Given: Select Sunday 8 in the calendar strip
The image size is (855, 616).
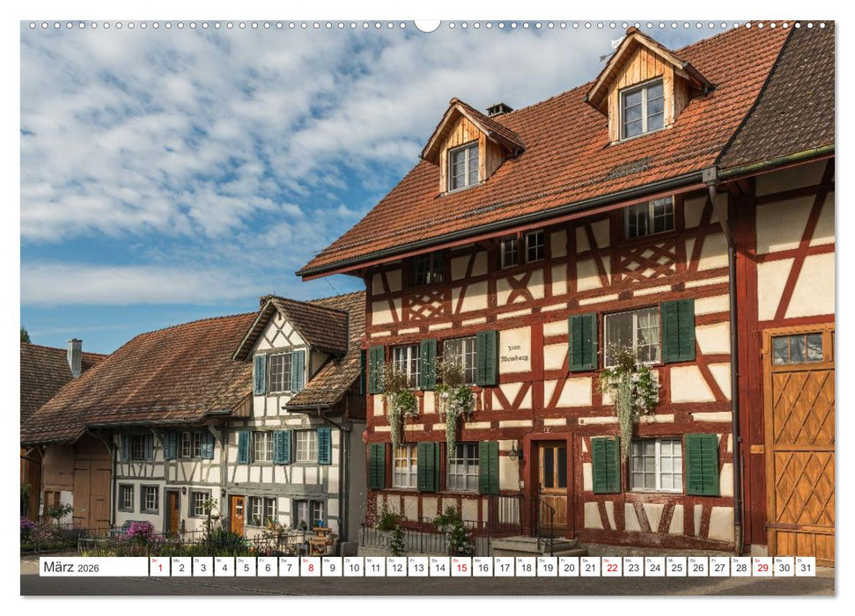Looking at the screenshot, I should pyautogui.click(x=310, y=567).
